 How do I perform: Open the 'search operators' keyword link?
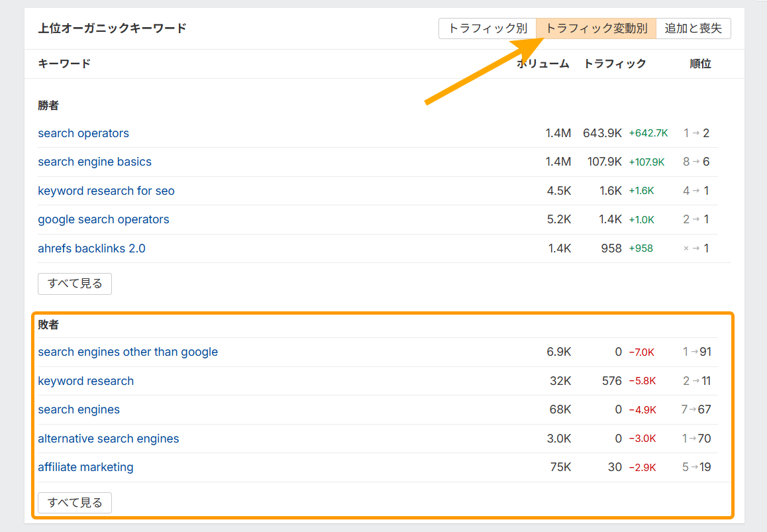coord(83,133)
